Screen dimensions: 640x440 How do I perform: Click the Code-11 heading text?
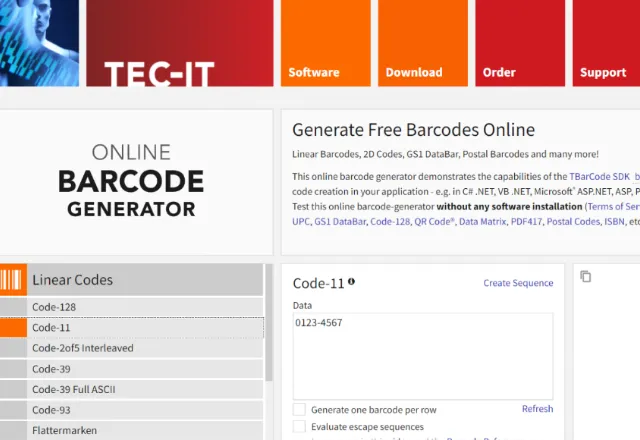(318, 283)
